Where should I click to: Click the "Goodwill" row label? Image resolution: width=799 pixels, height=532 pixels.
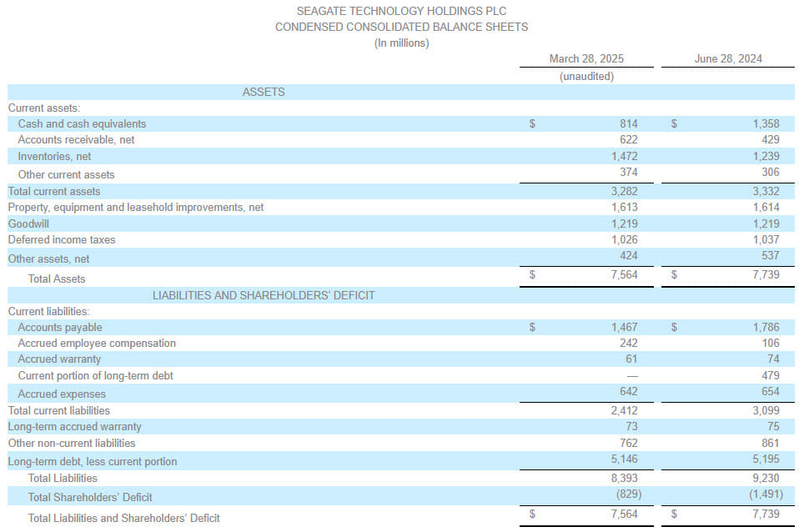pyautogui.click(x=28, y=223)
